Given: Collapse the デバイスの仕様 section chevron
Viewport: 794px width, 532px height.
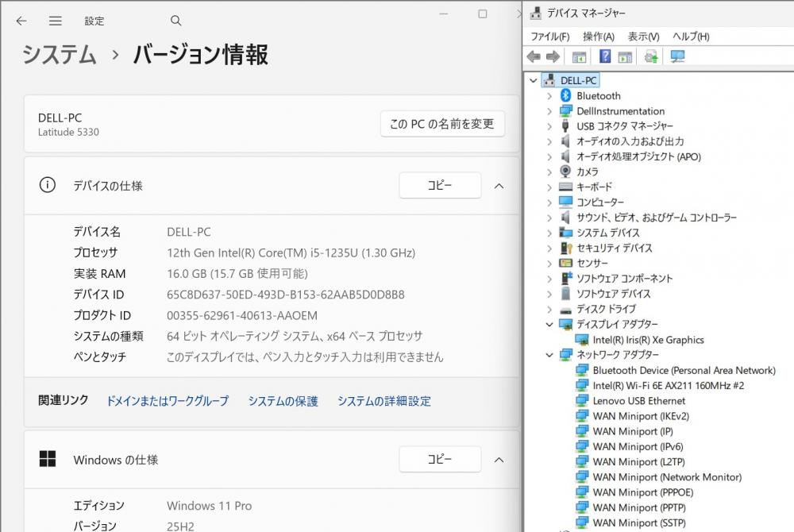Looking at the screenshot, I should pyautogui.click(x=499, y=186).
